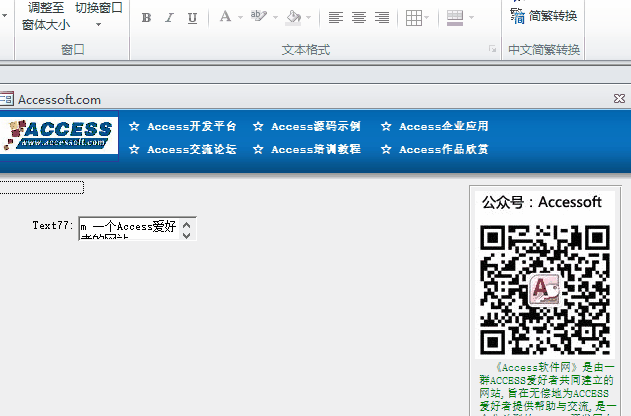This screenshot has height=416, width=631.
Task: Click the alternate row color button
Action: click(x=455, y=18)
